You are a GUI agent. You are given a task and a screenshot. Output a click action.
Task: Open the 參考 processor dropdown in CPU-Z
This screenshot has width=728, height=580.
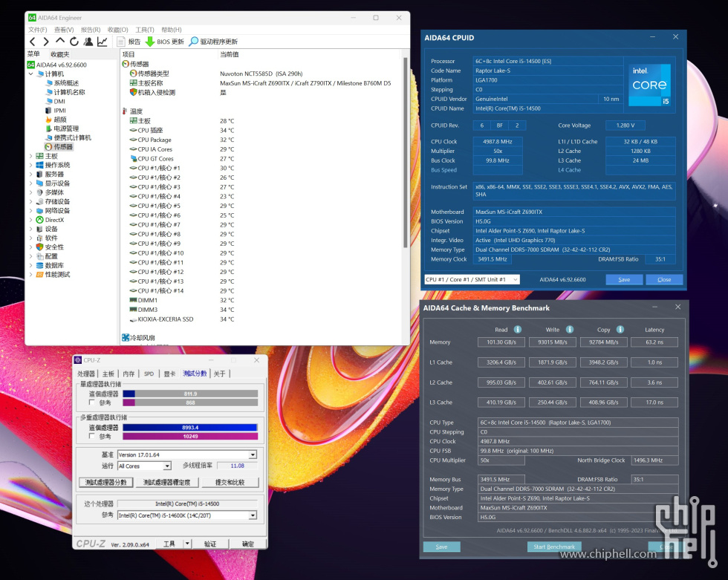point(253,515)
